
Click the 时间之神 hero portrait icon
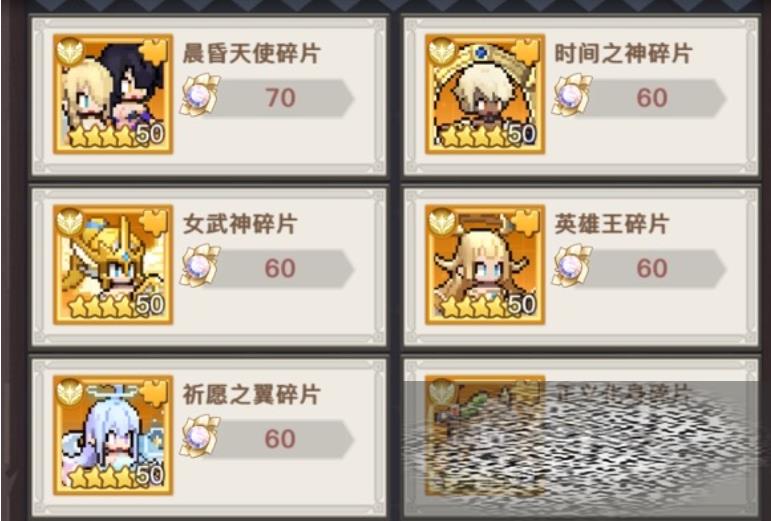point(485,93)
